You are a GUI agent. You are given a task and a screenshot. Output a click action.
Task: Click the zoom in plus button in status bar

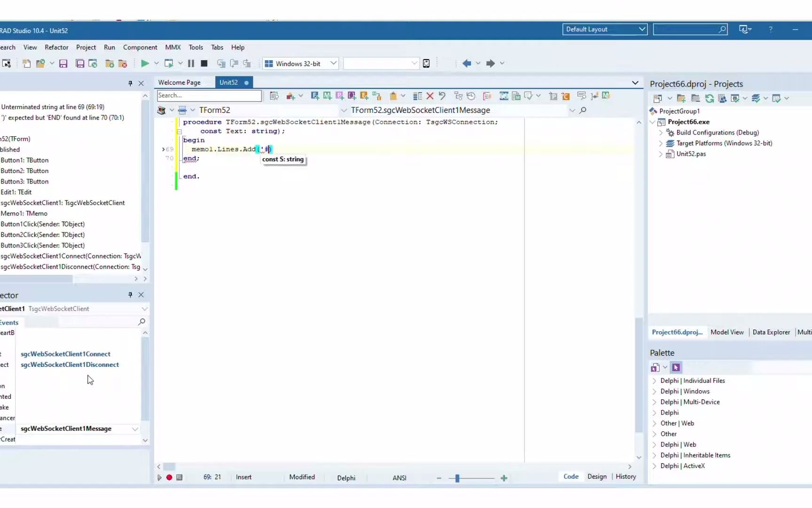(x=504, y=478)
